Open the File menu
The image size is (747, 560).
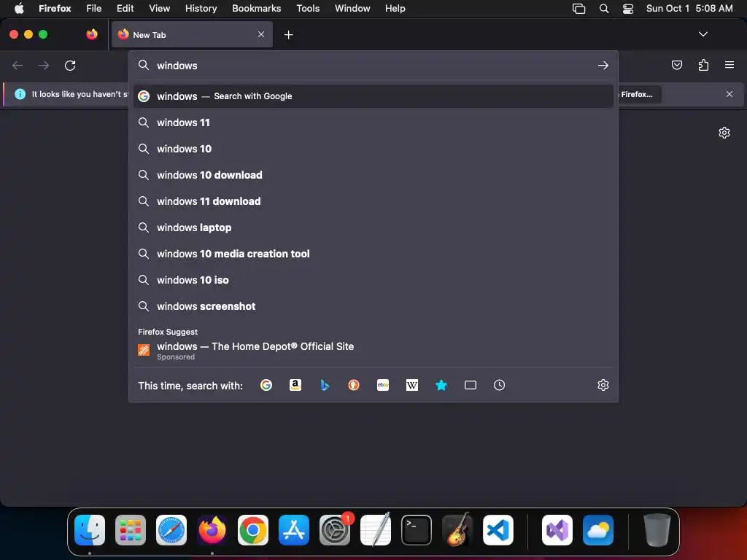pyautogui.click(x=94, y=8)
